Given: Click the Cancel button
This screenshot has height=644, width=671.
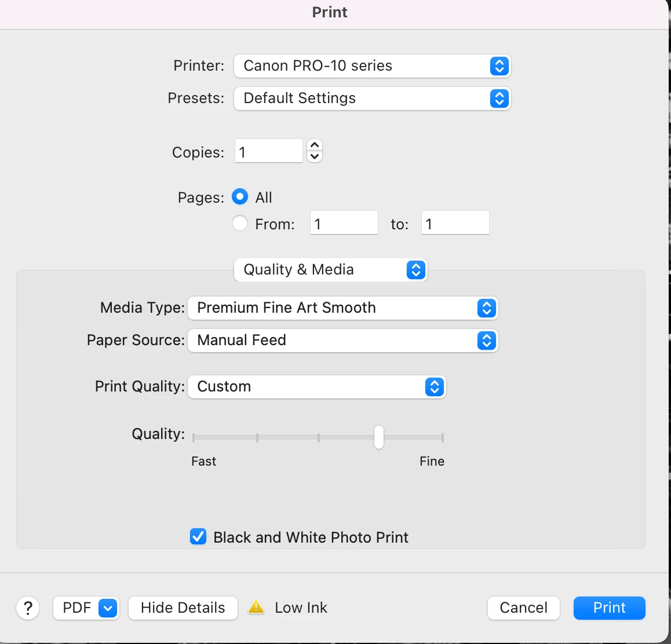Looking at the screenshot, I should 523,608.
